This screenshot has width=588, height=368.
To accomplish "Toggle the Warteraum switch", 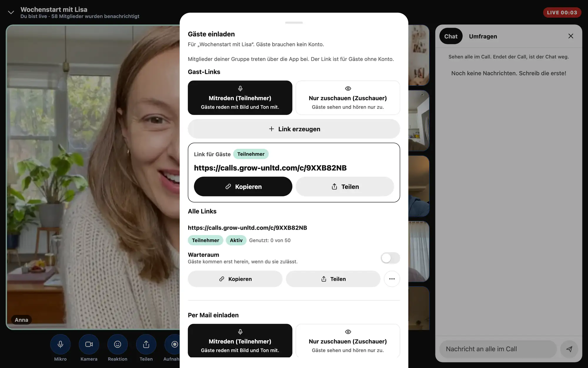I will [390, 258].
